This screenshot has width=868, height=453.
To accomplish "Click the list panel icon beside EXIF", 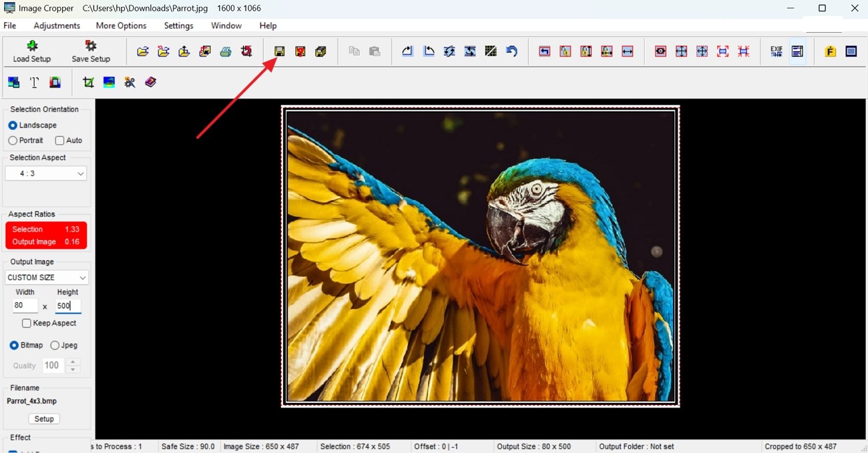I will click(x=797, y=51).
